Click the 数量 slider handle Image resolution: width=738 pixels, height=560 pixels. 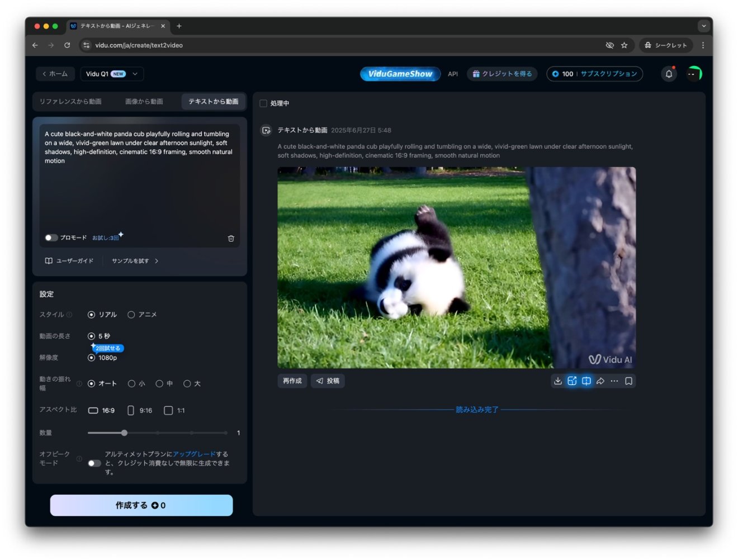[x=124, y=433]
